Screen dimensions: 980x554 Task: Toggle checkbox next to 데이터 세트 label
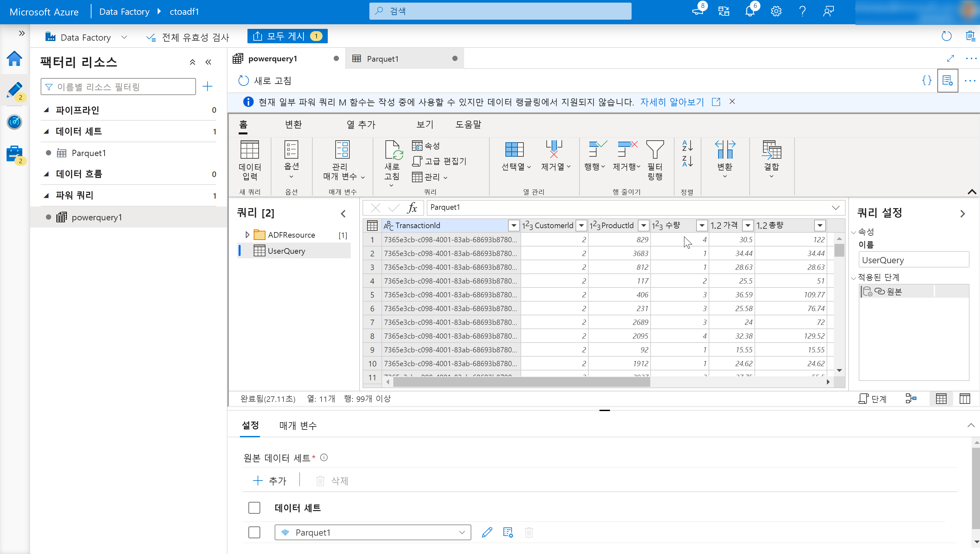[x=254, y=507]
